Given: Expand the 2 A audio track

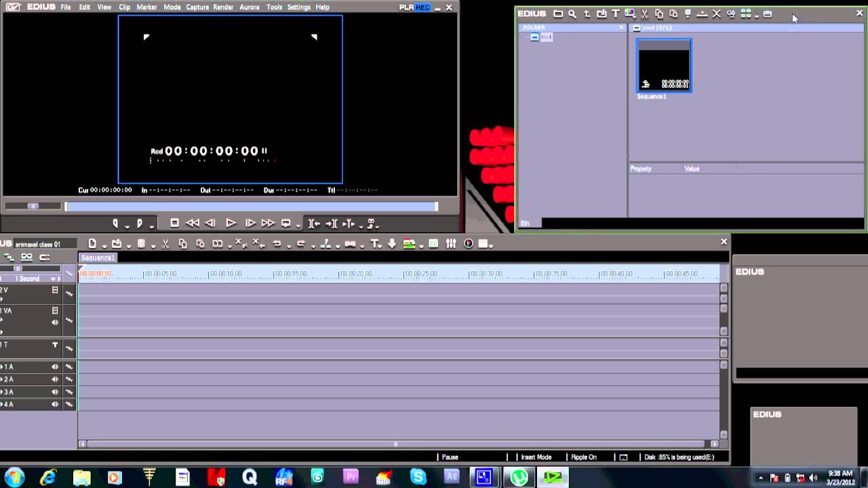Looking at the screenshot, I should tap(2, 380).
